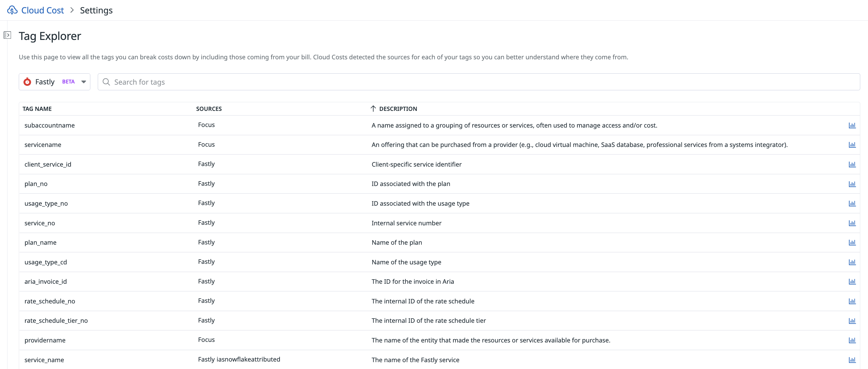Select the Settings breadcrumb item

(96, 10)
